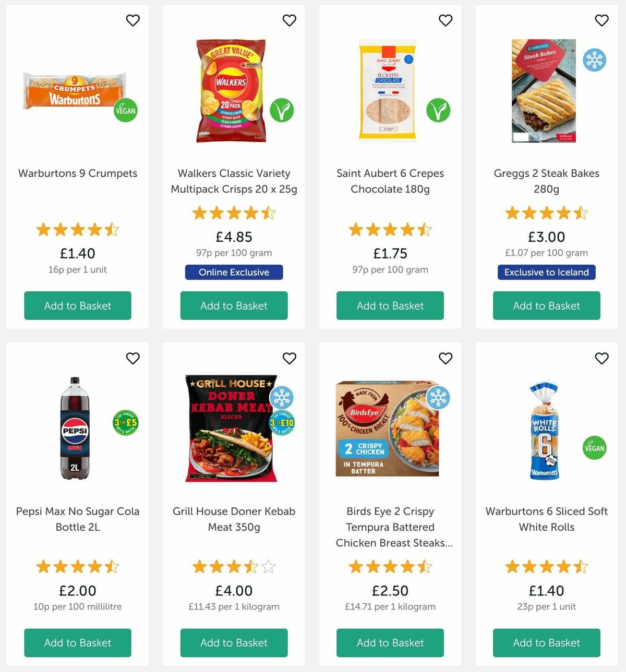The height and width of the screenshot is (672, 626).
Task: Click the 'Exclusive to Iceland' label
Action: [546, 272]
